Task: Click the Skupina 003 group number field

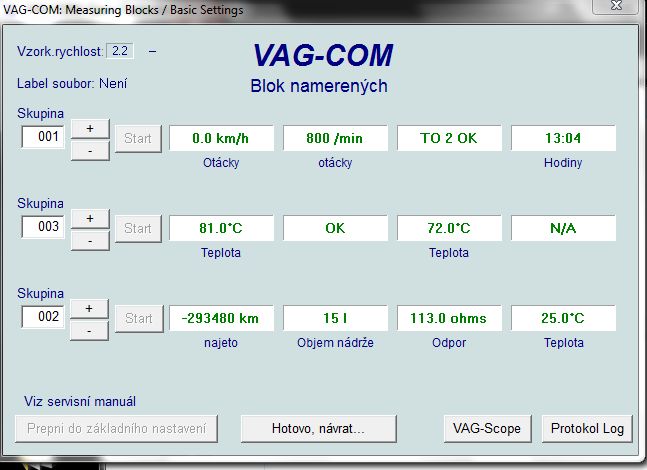Action: (x=43, y=227)
